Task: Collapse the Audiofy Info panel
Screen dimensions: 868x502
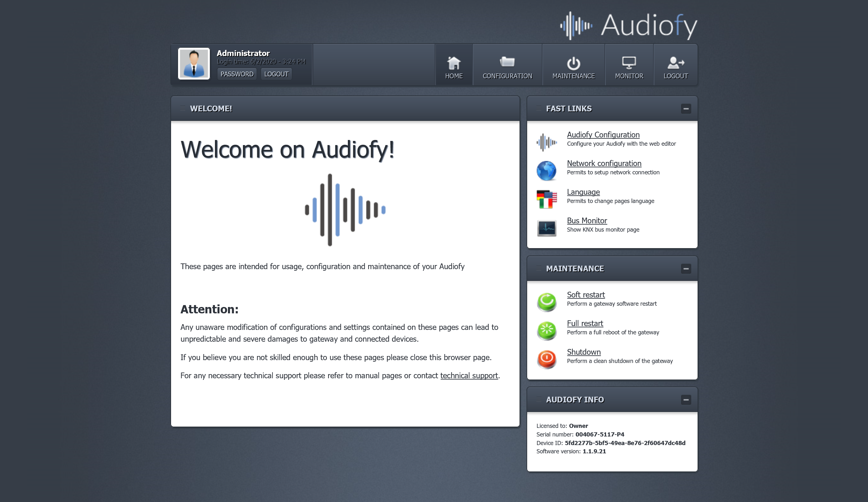Action: coord(685,400)
